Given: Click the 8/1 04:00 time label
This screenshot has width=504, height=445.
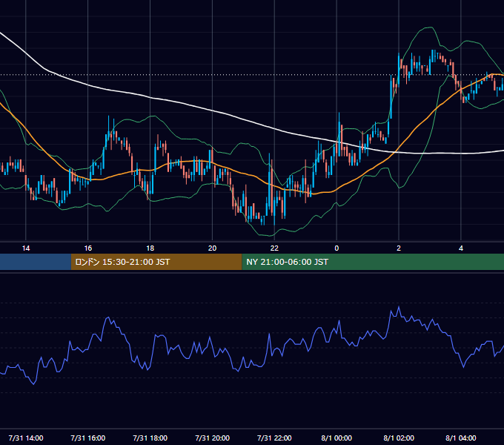Looking at the screenshot, I should (460, 438).
